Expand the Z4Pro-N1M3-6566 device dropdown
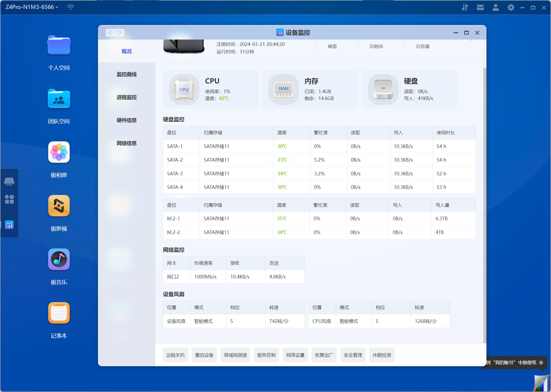 [x=32, y=7]
